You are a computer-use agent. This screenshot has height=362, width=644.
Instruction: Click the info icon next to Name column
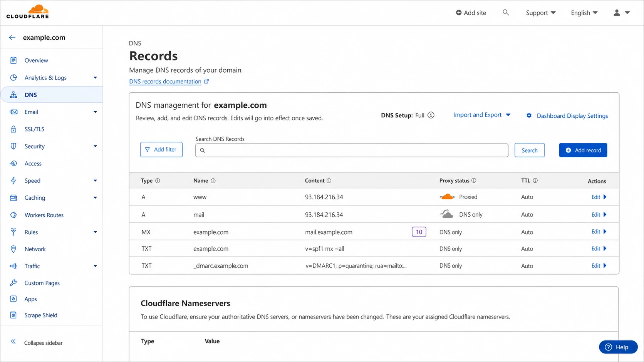click(213, 180)
